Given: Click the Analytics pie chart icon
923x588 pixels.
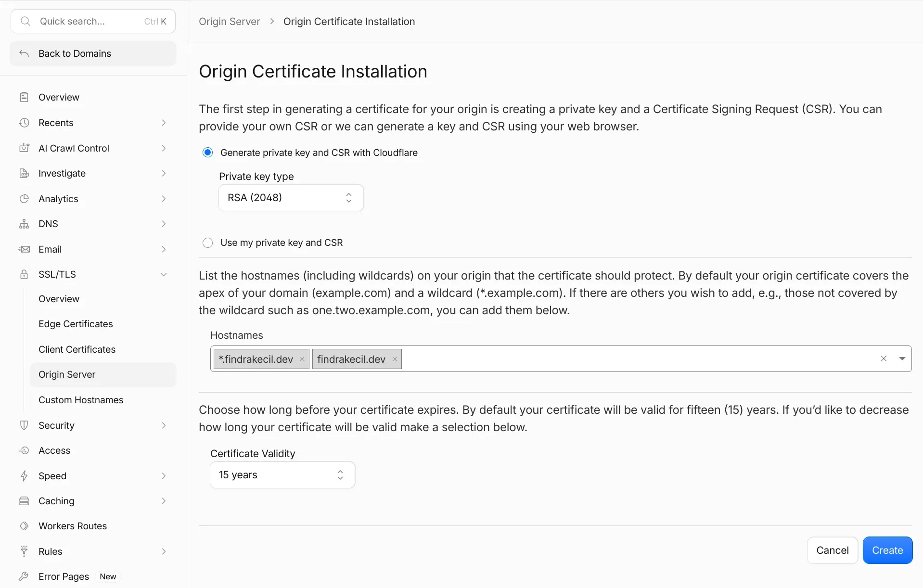Looking at the screenshot, I should click(x=24, y=199).
